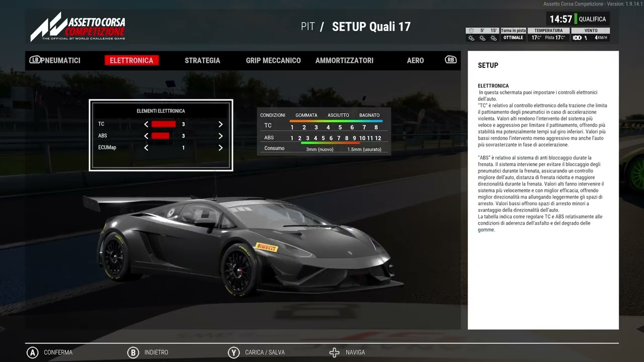
Task: Click the B button icon for Indietro
Action: [x=133, y=352]
